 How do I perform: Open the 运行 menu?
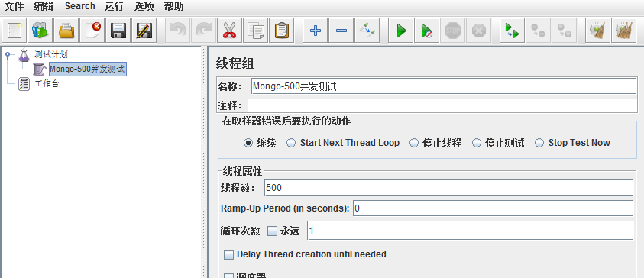[114, 6]
